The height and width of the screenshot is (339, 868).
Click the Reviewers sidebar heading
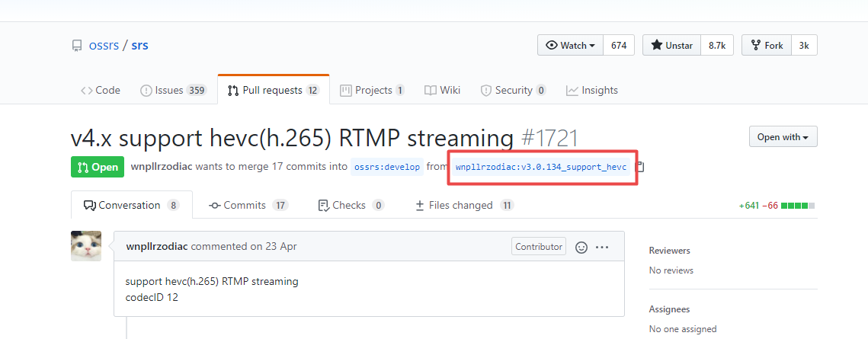669,251
